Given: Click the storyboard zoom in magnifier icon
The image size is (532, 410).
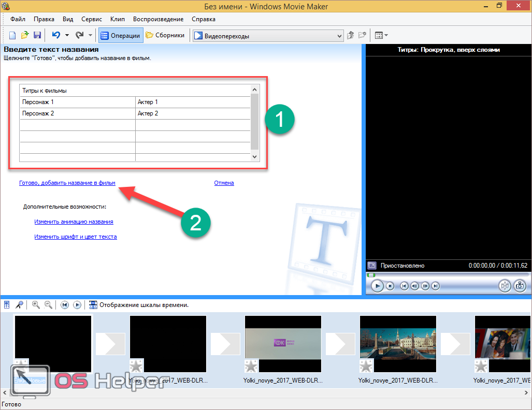Looking at the screenshot, I should (x=36, y=305).
